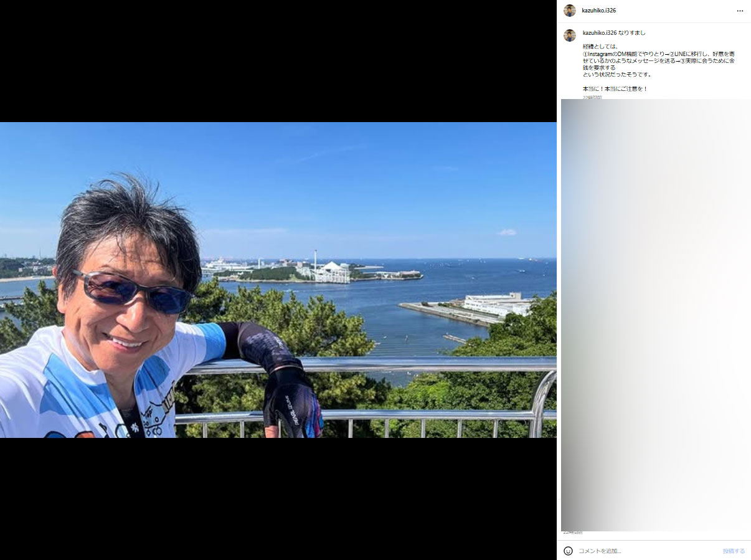
Task: Click the 本当に！本当にご注意を！ warning text
Action: [x=614, y=88]
